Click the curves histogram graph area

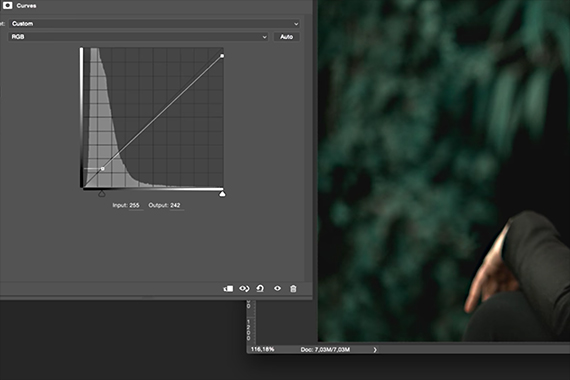pos(153,118)
